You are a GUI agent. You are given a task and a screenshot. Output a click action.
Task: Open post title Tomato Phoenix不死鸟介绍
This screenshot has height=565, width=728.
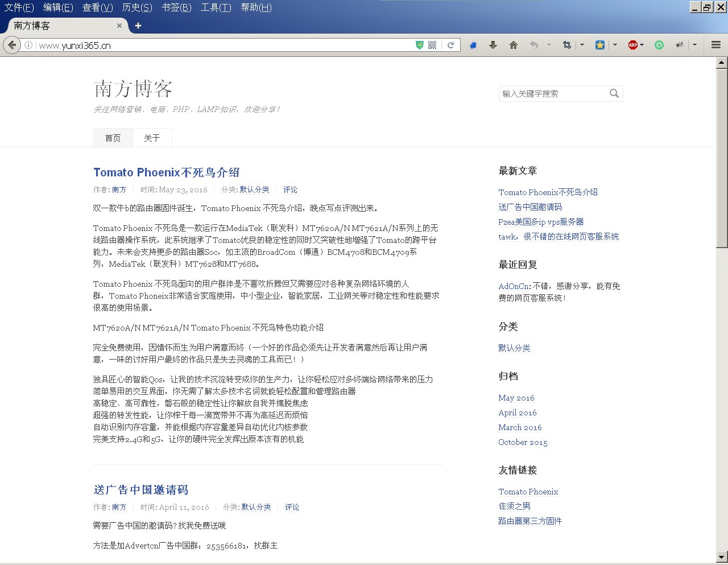pyautogui.click(x=167, y=172)
